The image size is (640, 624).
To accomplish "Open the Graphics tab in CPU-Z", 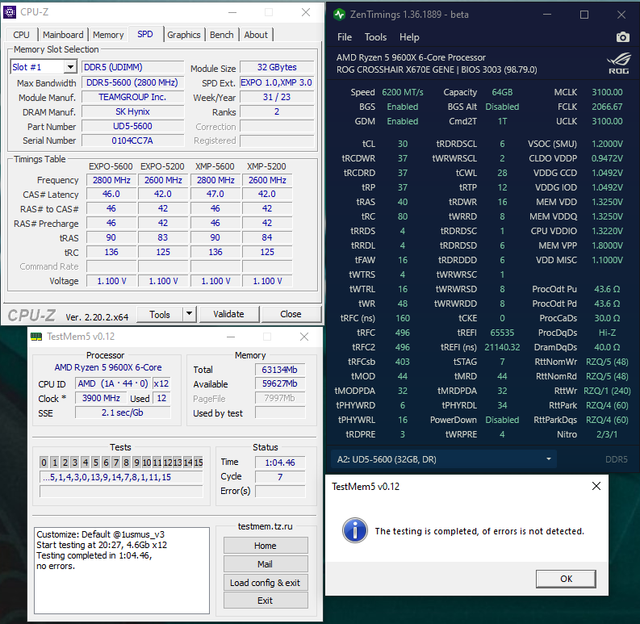I will 184,35.
